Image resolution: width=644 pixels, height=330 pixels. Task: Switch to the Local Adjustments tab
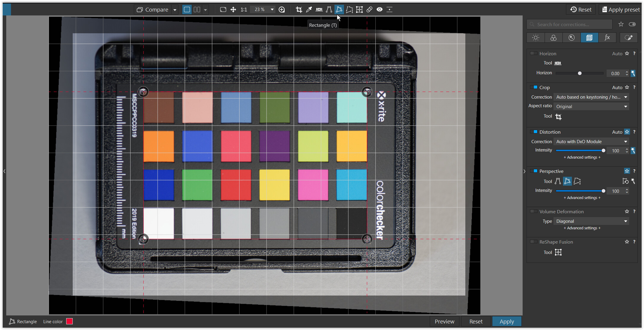629,38
